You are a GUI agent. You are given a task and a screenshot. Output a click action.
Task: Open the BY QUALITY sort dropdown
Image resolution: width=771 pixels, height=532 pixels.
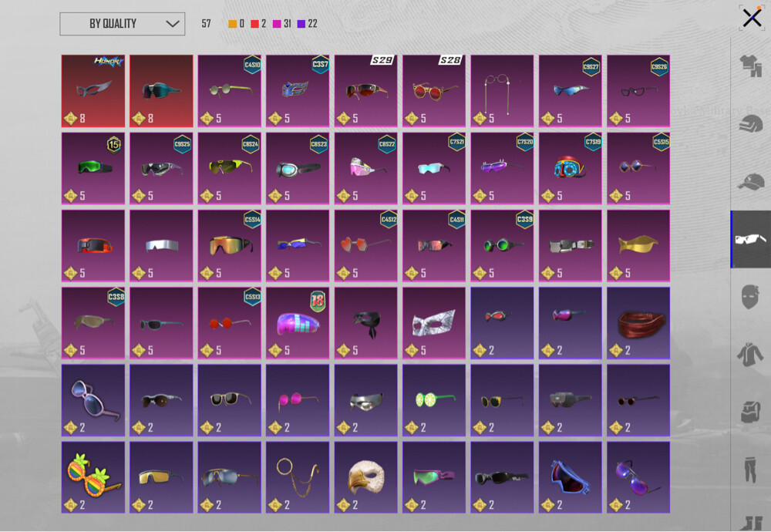pyautogui.click(x=123, y=24)
